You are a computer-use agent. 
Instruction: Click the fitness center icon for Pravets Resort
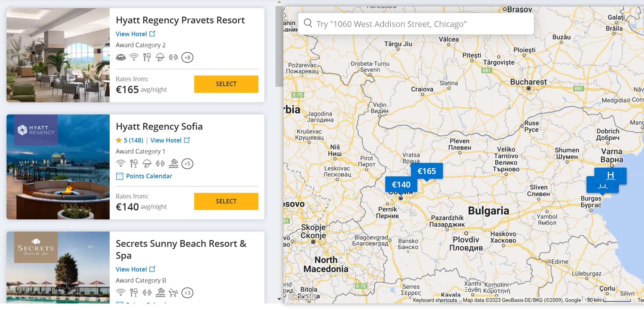pos(173,57)
